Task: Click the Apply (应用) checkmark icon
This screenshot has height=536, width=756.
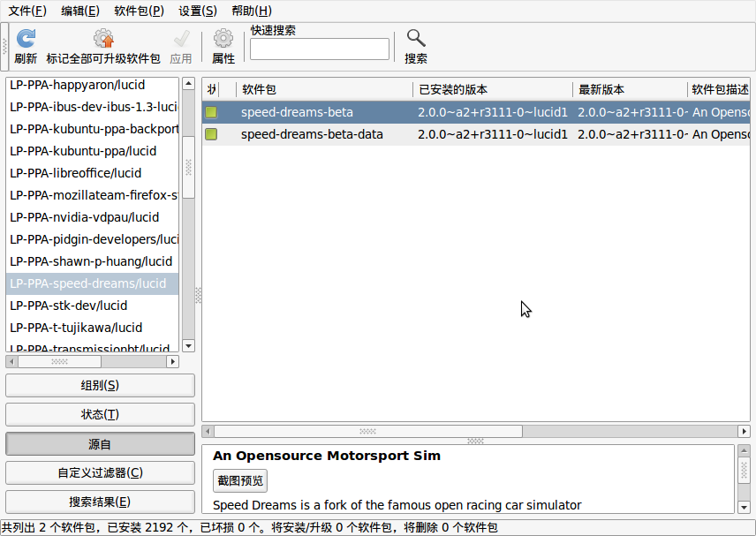Action: (181, 39)
